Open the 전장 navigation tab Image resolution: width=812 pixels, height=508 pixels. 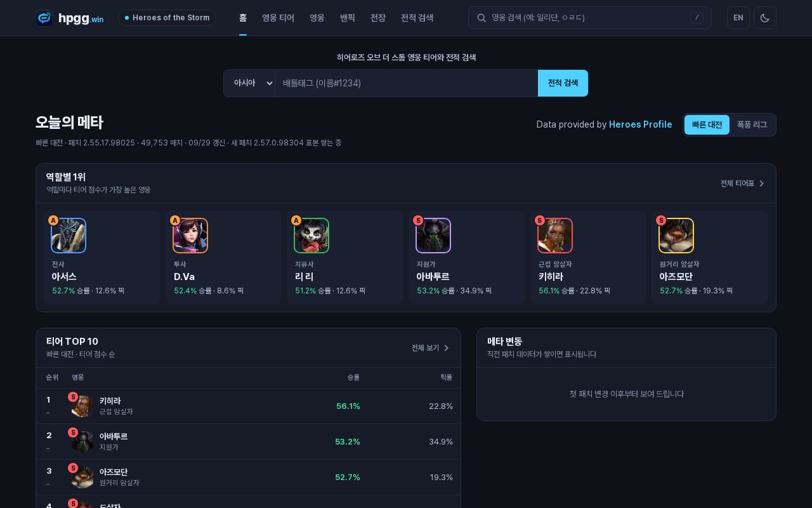(378, 18)
